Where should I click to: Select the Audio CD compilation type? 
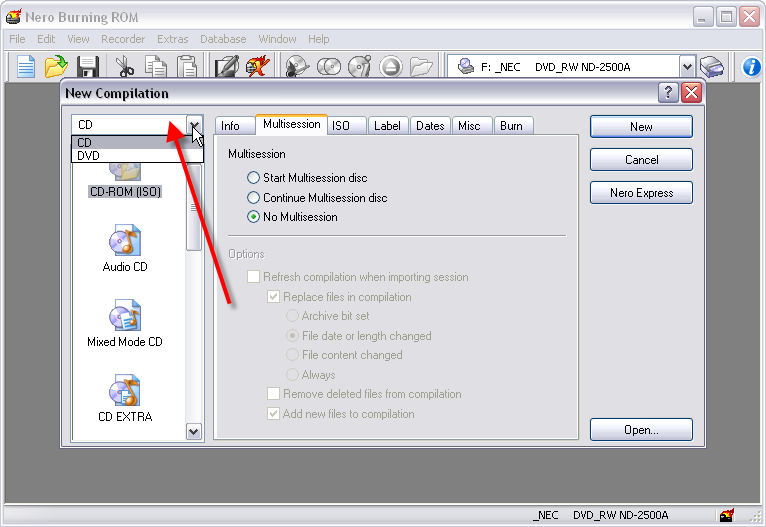[x=125, y=248]
